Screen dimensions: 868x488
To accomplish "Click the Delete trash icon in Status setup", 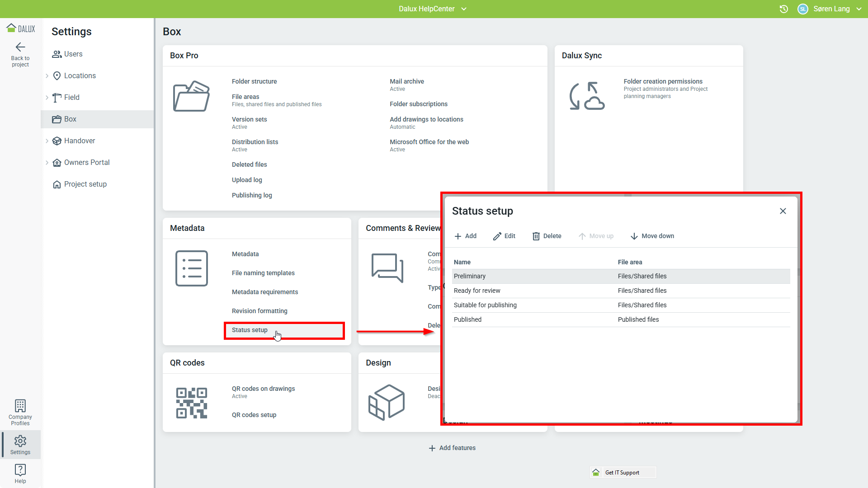I will tap(536, 236).
